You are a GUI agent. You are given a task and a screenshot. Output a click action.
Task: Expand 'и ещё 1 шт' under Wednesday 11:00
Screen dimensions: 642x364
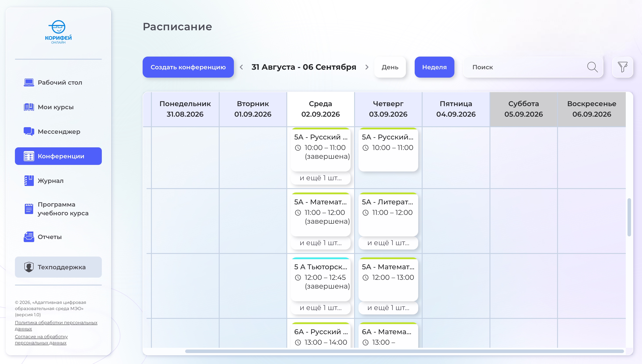321,243
